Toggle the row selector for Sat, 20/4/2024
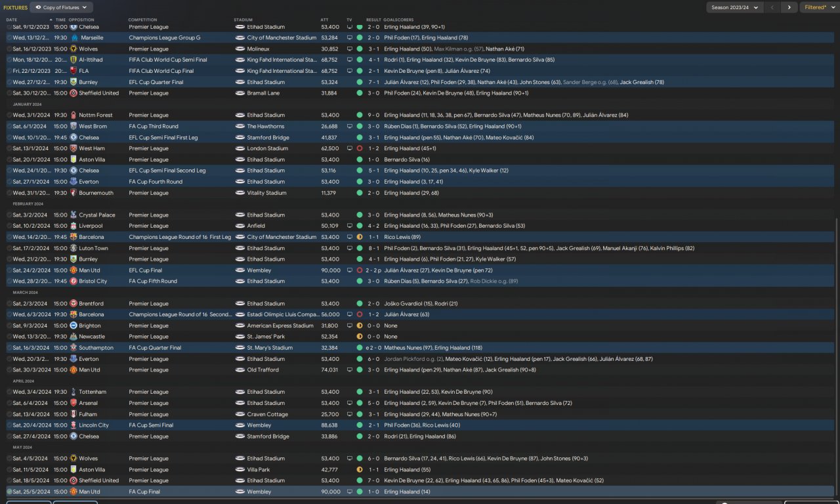840x504 pixels. 9,425
